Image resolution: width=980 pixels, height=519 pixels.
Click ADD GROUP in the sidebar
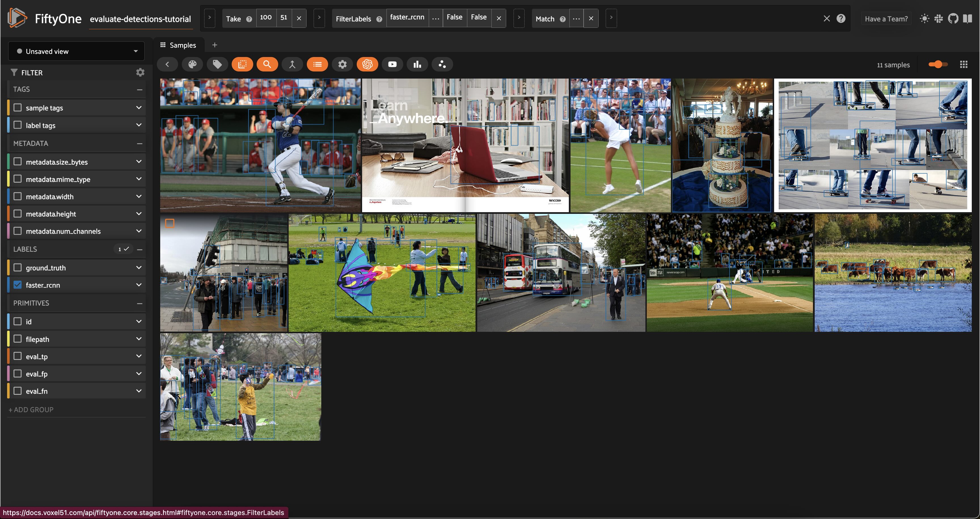[31, 410]
